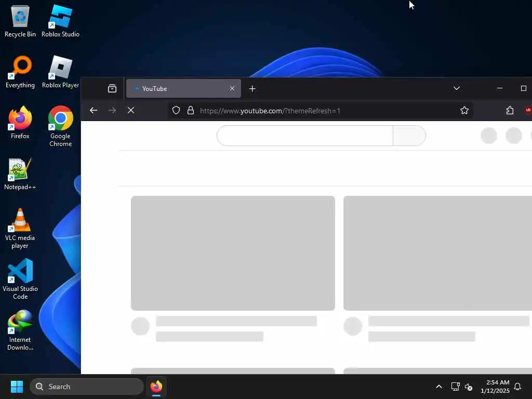Click the YouTube search box placeholder

(x=304, y=136)
